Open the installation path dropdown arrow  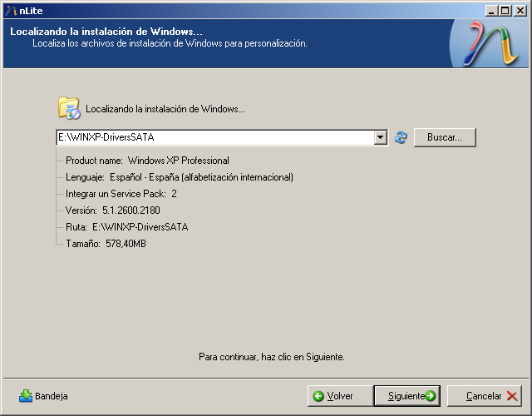(381, 137)
